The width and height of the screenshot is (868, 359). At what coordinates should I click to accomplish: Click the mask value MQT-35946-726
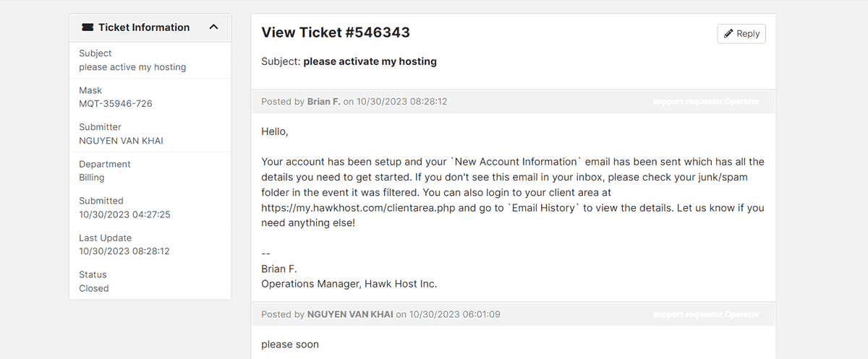click(116, 103)
